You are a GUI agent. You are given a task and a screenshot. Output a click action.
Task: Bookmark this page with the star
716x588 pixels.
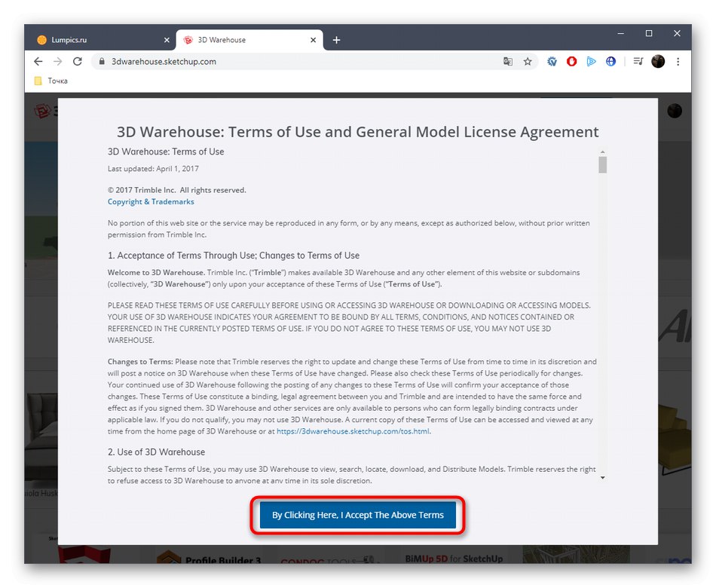click(528, 61)
